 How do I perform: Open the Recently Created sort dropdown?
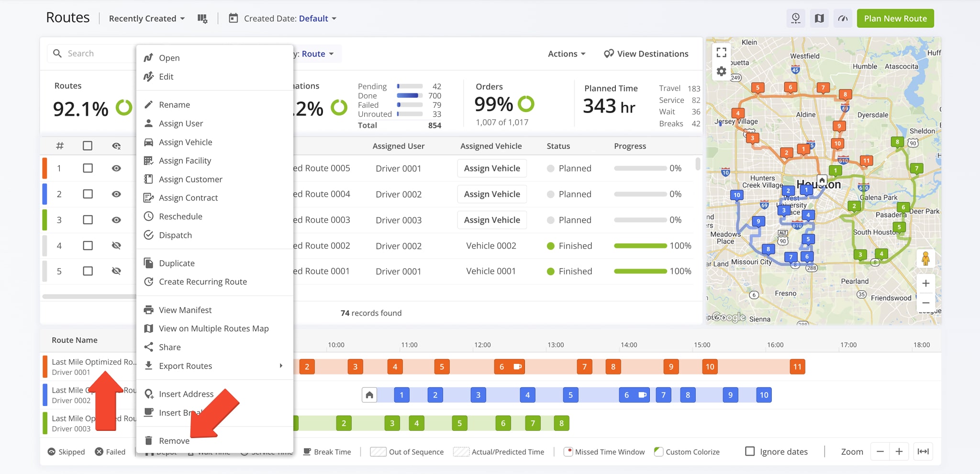[146, 18]
